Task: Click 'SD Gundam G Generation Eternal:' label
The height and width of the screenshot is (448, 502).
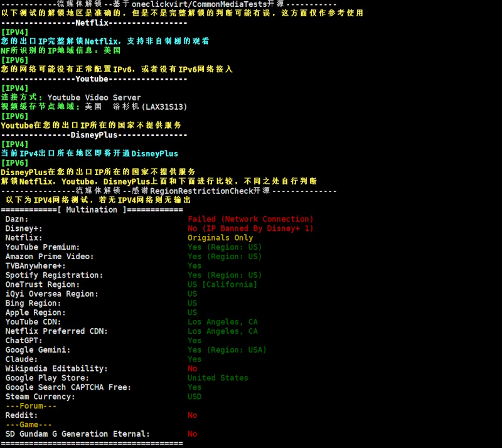Action: pyautogui.click(x=77, y=434)
